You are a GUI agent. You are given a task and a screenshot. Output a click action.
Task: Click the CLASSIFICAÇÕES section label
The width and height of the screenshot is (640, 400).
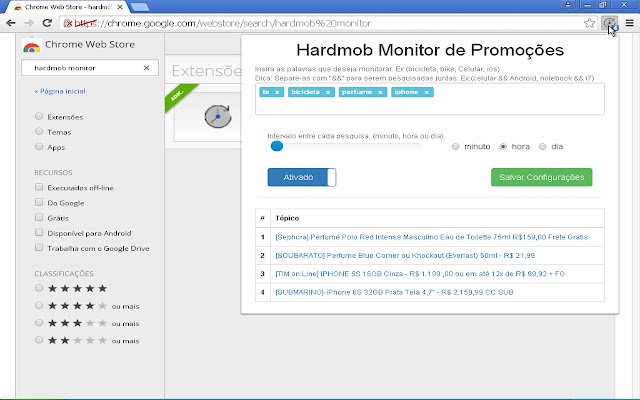click(64, 273)
